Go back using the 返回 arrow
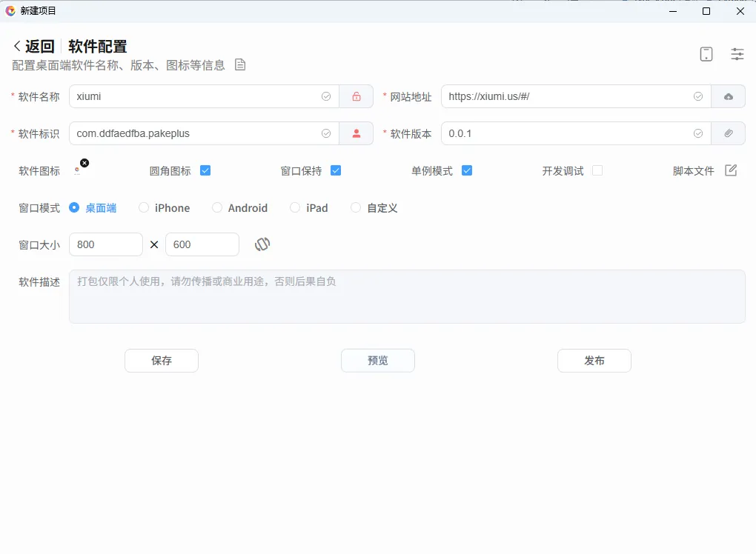The width and height of the screenshot is (756, 554). click(x=17, y=46)
